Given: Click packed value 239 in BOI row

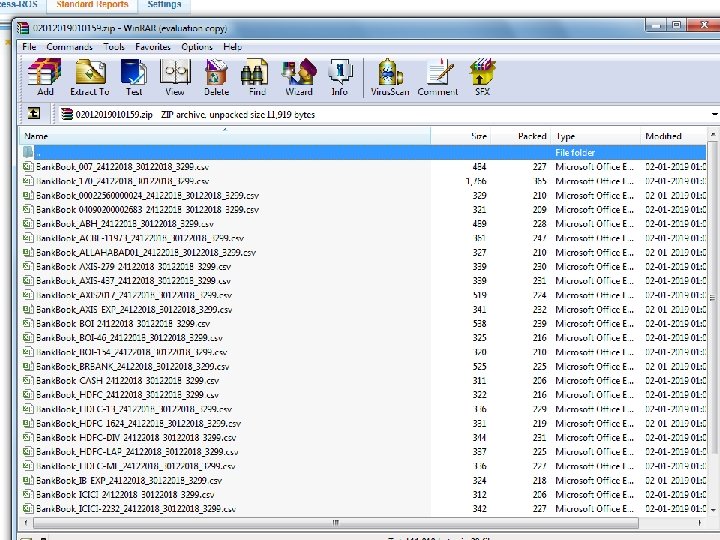Looking at the screenshot, I should pos(539,323).
